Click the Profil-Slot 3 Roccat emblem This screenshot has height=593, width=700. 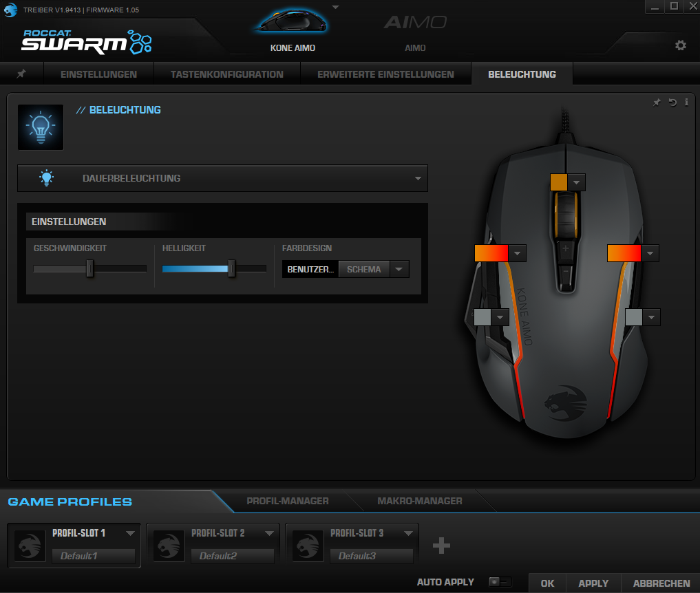(308, 546)
